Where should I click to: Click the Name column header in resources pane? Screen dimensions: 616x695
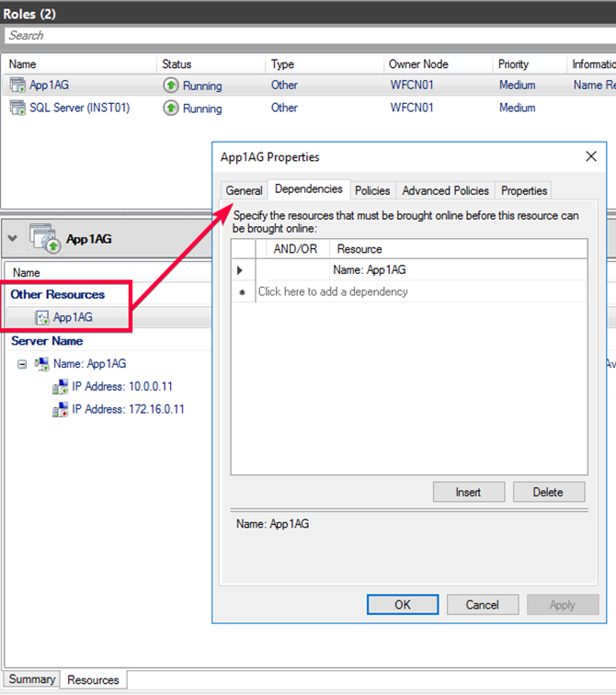pyautogui.click(x=26, y=273)
